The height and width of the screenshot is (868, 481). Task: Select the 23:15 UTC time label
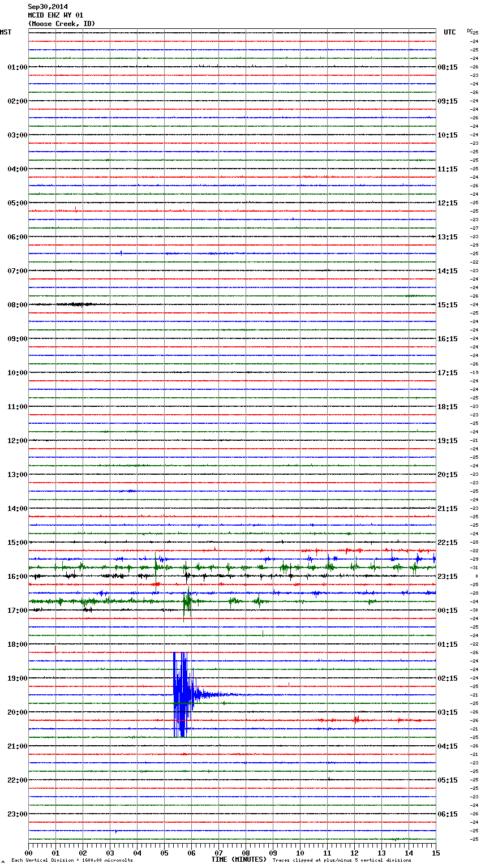(x=448, y=577)
